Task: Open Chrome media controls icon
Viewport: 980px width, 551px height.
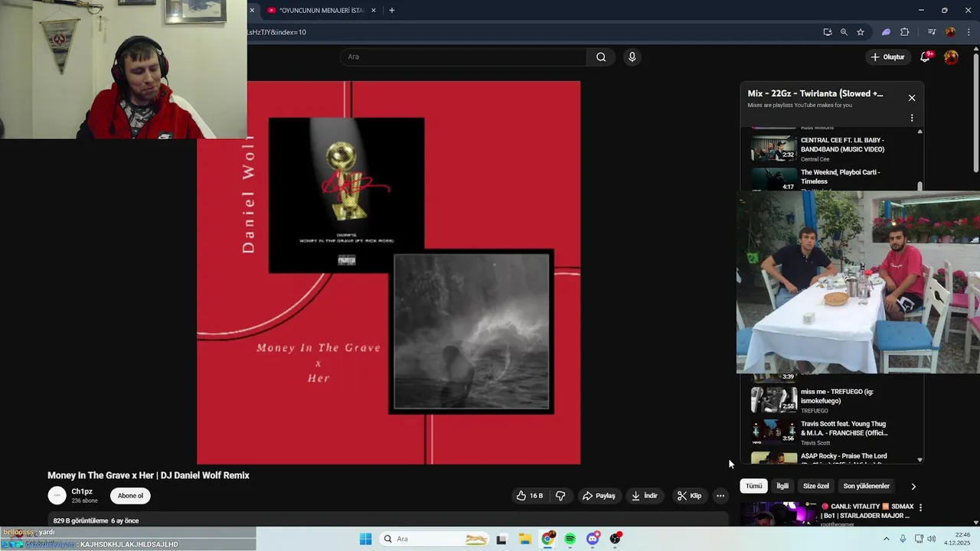Action: point(932,32)
